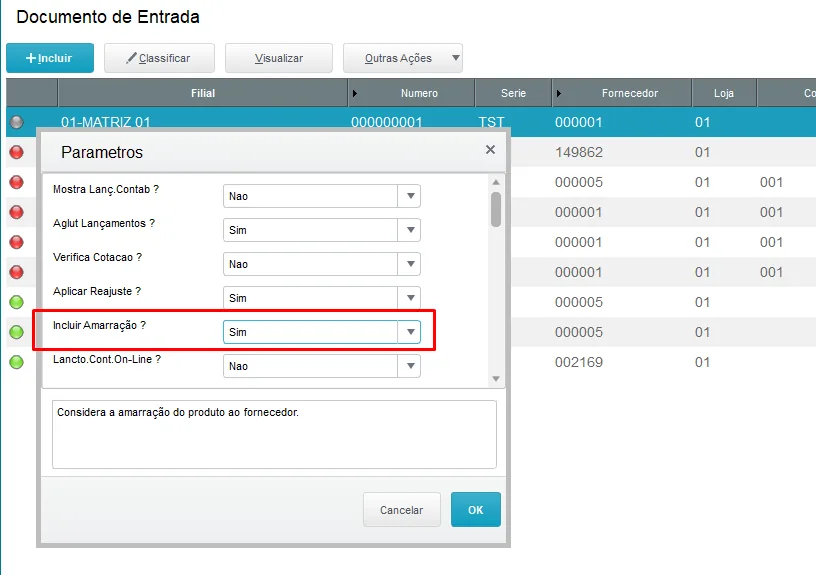Close the Parametros dialog with X

pyautogui.click(x=490, y=150)
